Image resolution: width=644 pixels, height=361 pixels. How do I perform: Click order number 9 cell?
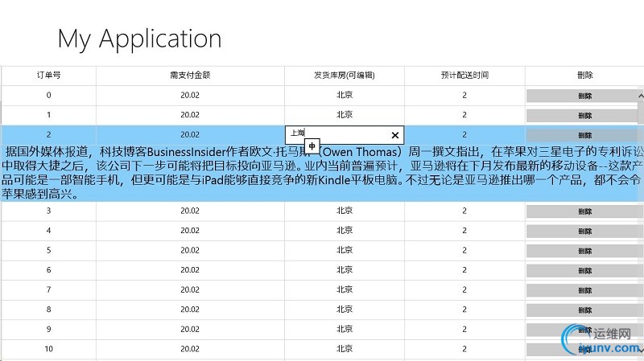coord(49,329)
